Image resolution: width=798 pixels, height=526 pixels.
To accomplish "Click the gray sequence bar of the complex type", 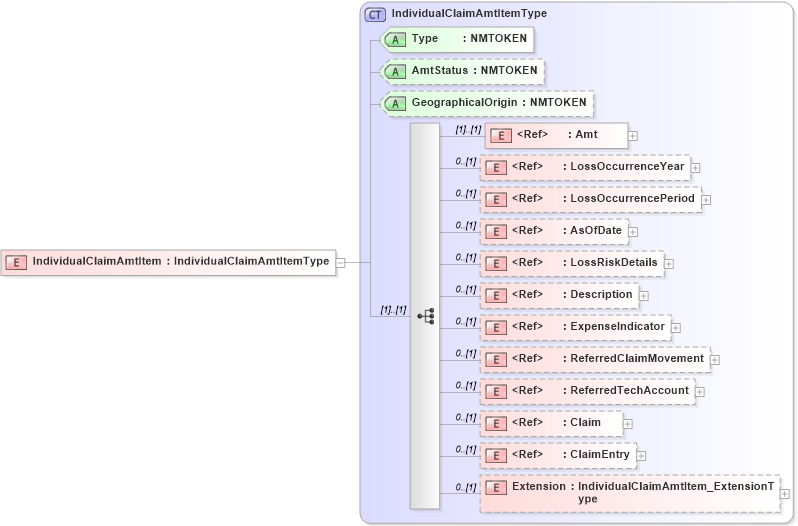I will coord(425,315).
